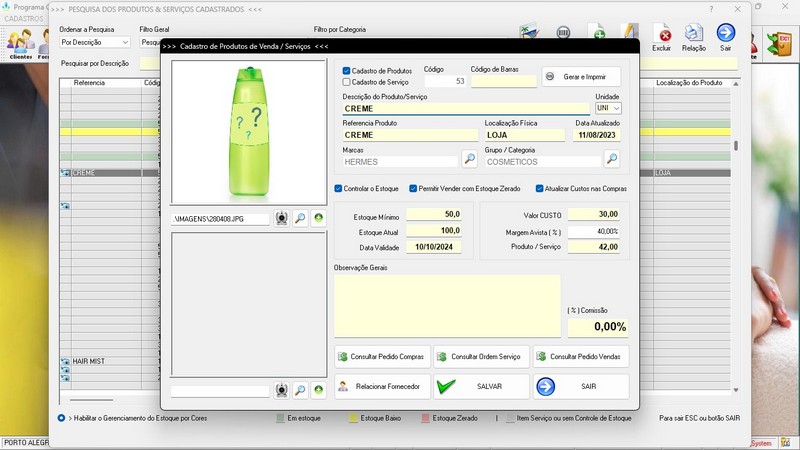Click the Excluir icon in the search window

tap(662, 37)
